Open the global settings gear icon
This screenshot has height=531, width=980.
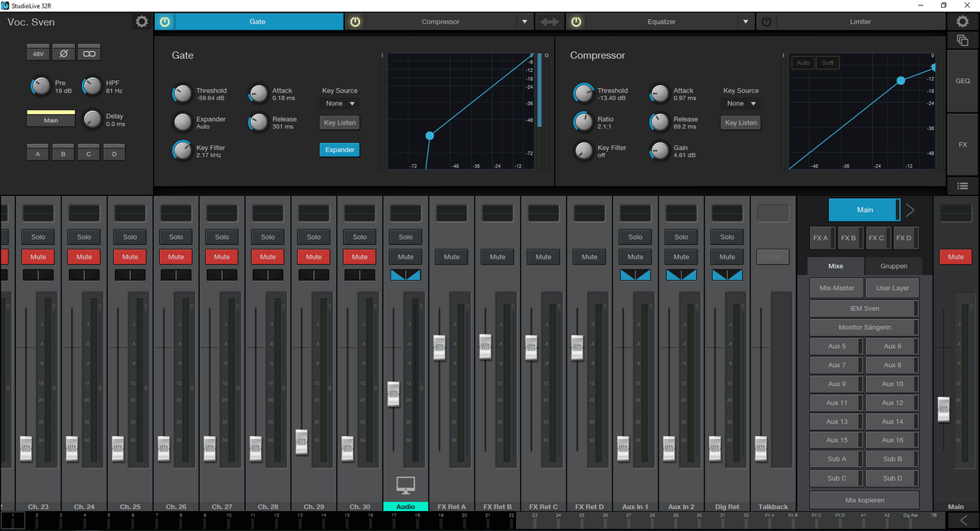(x=963, y=21)
